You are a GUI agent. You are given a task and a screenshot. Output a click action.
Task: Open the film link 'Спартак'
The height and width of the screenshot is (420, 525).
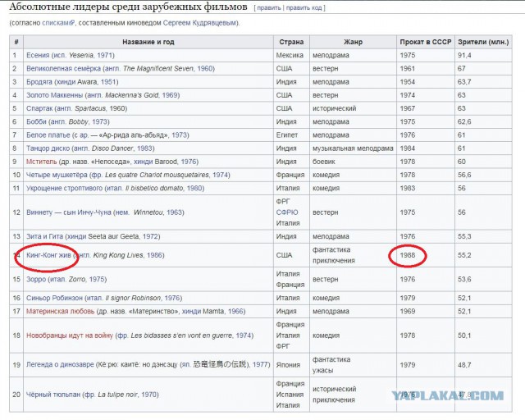click(39, 108)
